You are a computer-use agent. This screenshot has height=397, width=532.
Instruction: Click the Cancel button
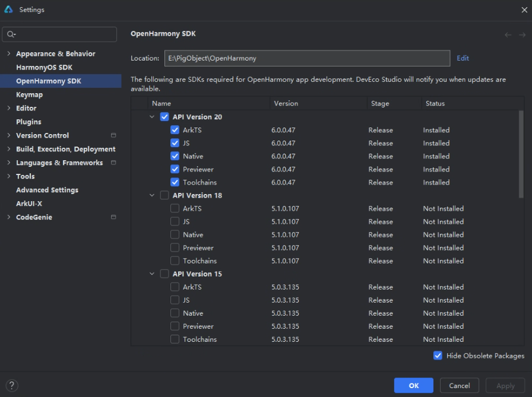pyautogui.click(x=460, y=386)
